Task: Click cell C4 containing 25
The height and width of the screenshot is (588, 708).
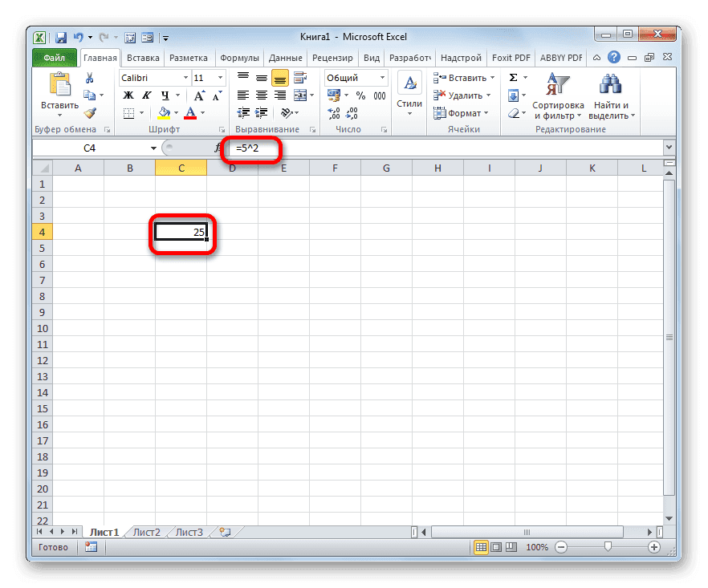Action: 181,231
